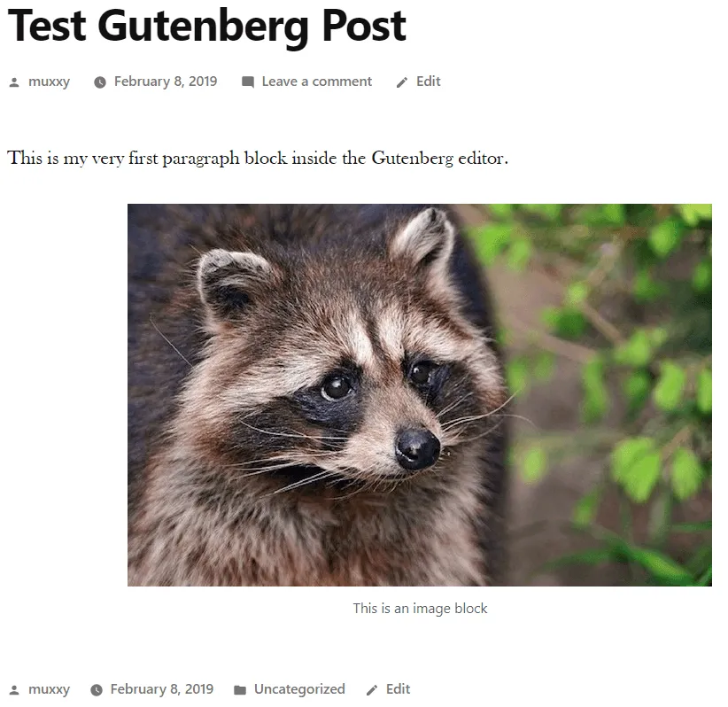Screen dimensions: 728x707
Task: Open the February 8, 2019 link under the title
Action: pyautogui.click(x=166, y=82)
